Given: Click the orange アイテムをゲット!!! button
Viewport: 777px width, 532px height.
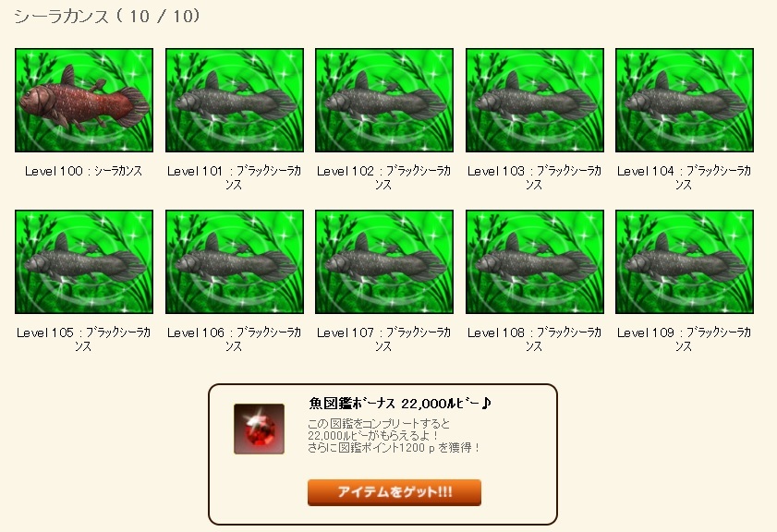Looking at the screenshot, I should 394,492.
